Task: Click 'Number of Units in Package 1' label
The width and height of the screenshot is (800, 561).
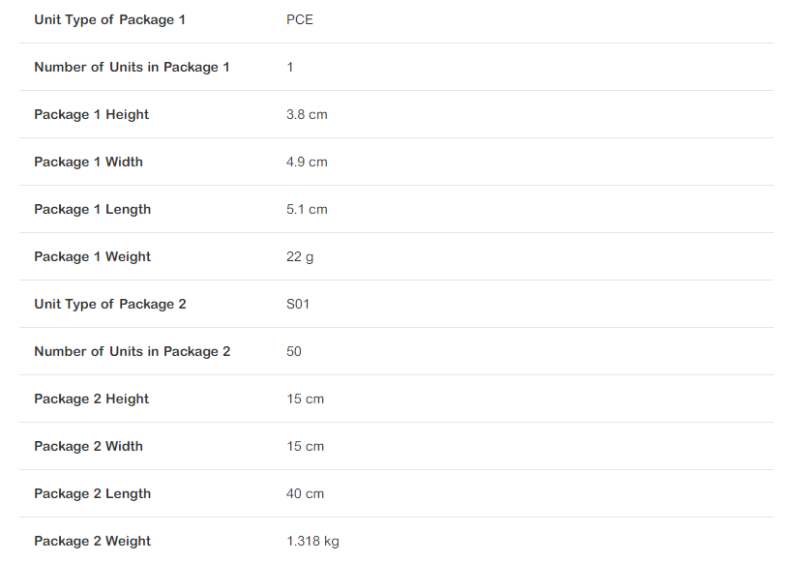Action: pos(131,67)
